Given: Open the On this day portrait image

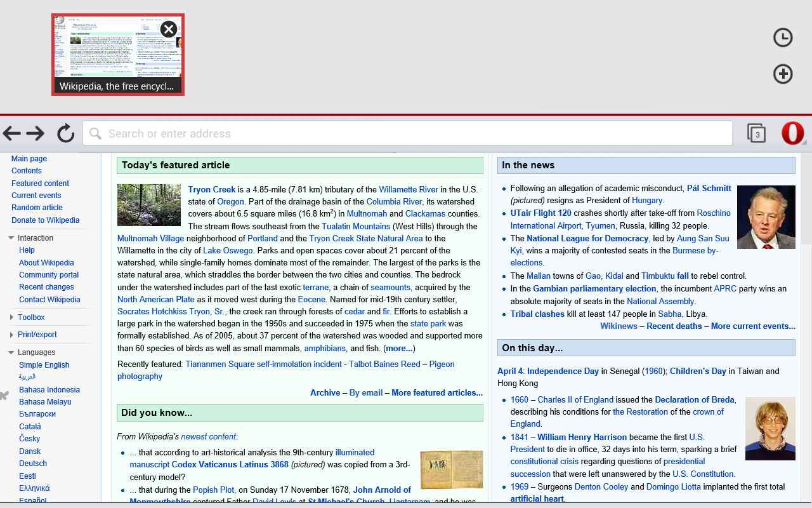Looking at the screenshot, I should coord(770,429).
